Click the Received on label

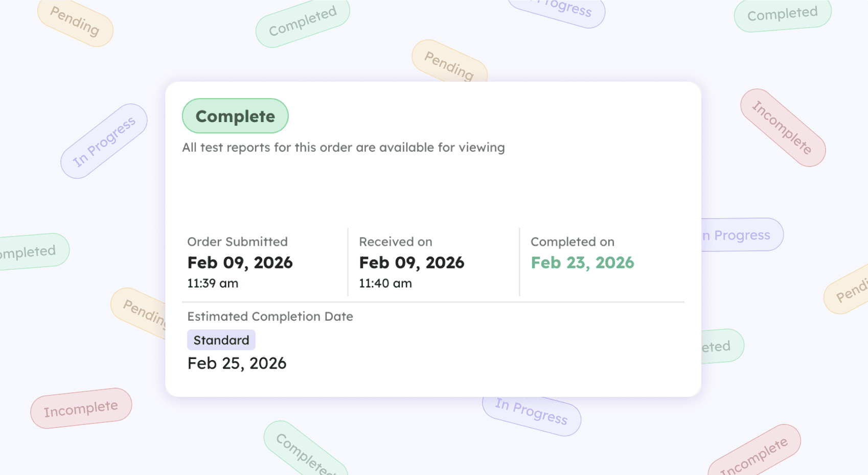pos(395,242)
